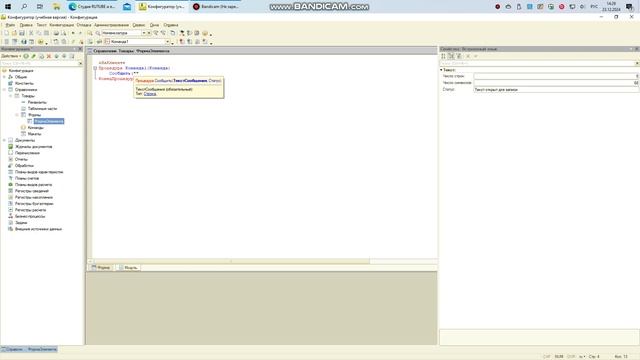Open the Справка menu
Viewport: 640px width, 360px height.
point(171,25)
